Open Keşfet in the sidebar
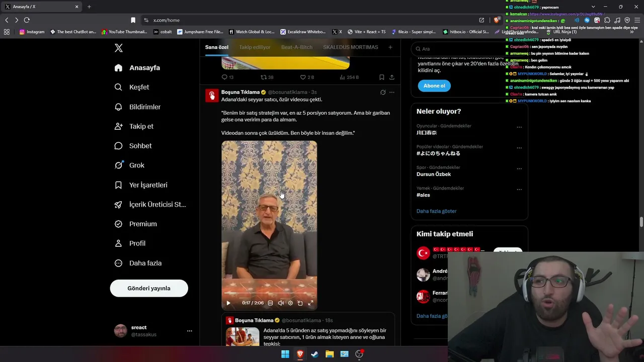The image size is (644, 362). click(x=132, y=87)
